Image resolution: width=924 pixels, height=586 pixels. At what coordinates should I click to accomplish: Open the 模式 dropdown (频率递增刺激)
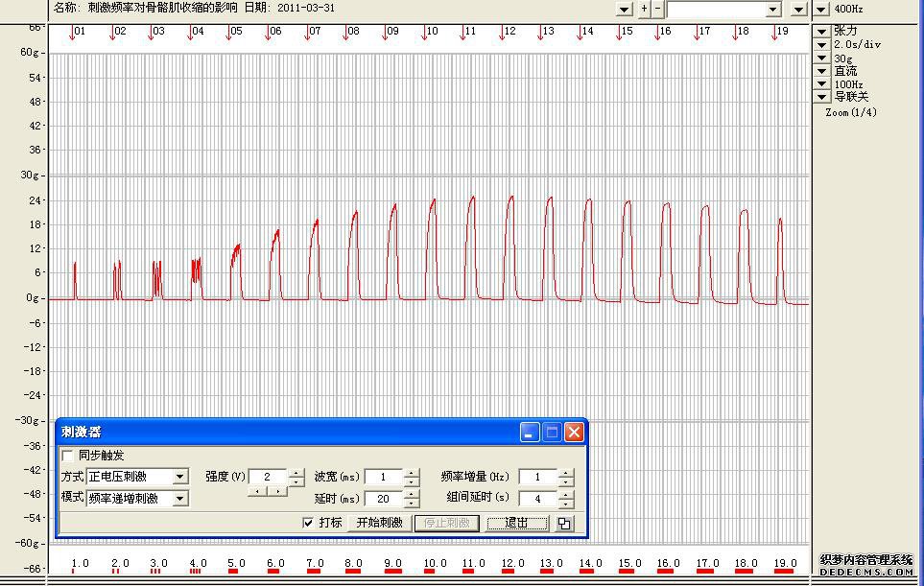pos(179,499)
